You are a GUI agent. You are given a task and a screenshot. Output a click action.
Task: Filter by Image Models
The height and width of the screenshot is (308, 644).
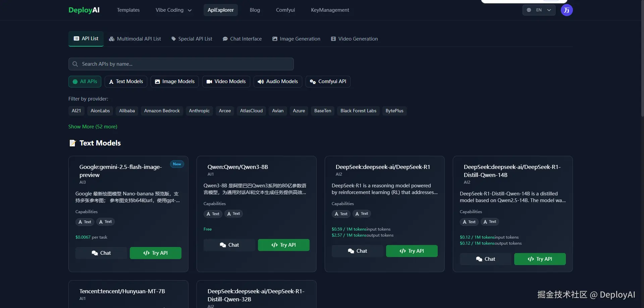pyautogui.click(x=175, y=81)
